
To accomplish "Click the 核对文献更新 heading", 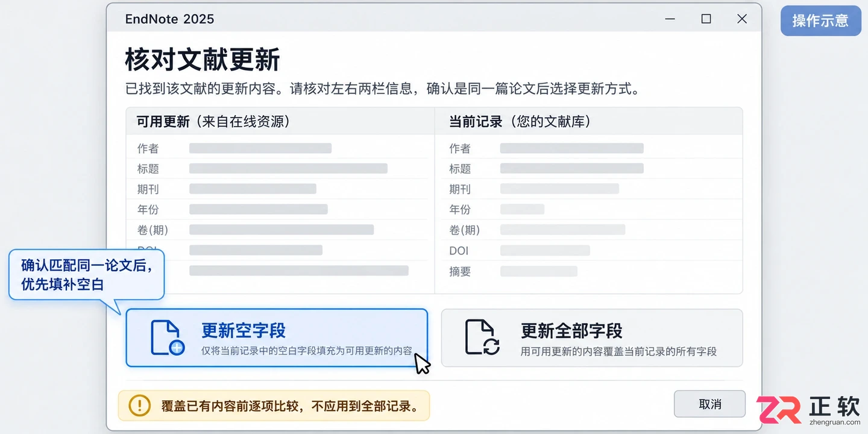I will click(x=203, y=60).
